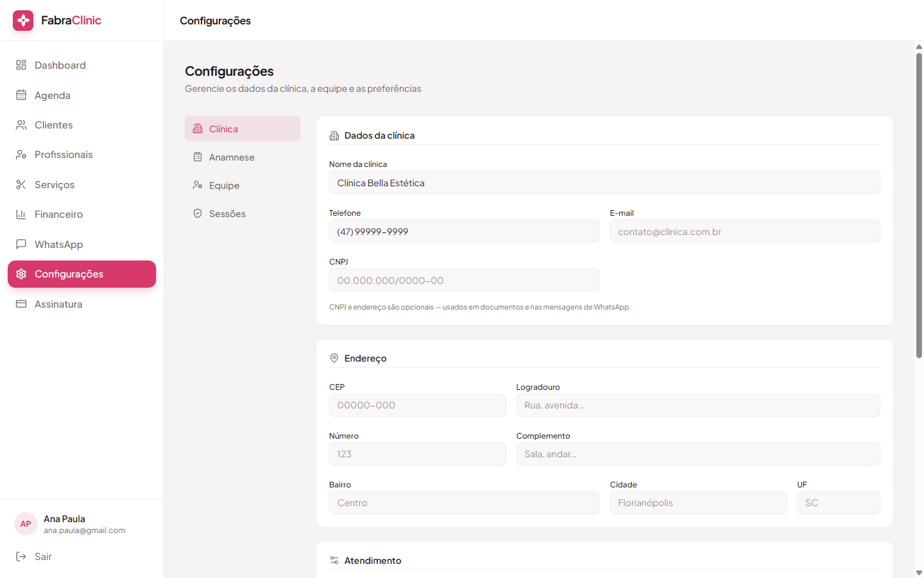924x578 pixels.
Task: Switch to the Anamnese tab
Action: click(x=243, y=157)
